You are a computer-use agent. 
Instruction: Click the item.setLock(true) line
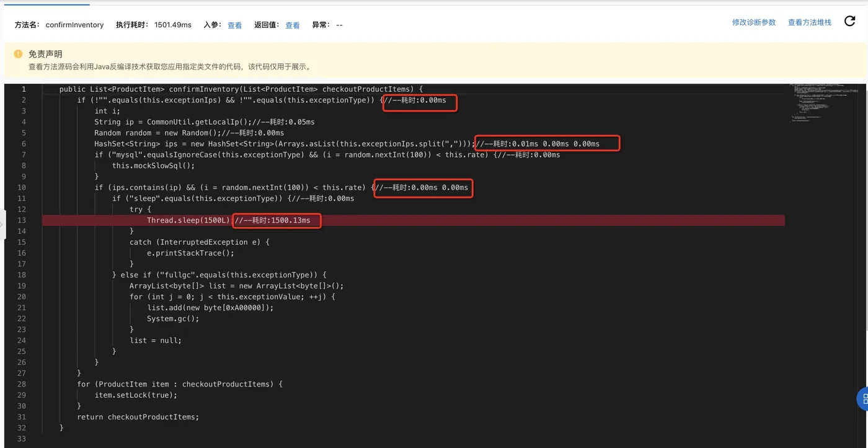click(x=136, y=395)
